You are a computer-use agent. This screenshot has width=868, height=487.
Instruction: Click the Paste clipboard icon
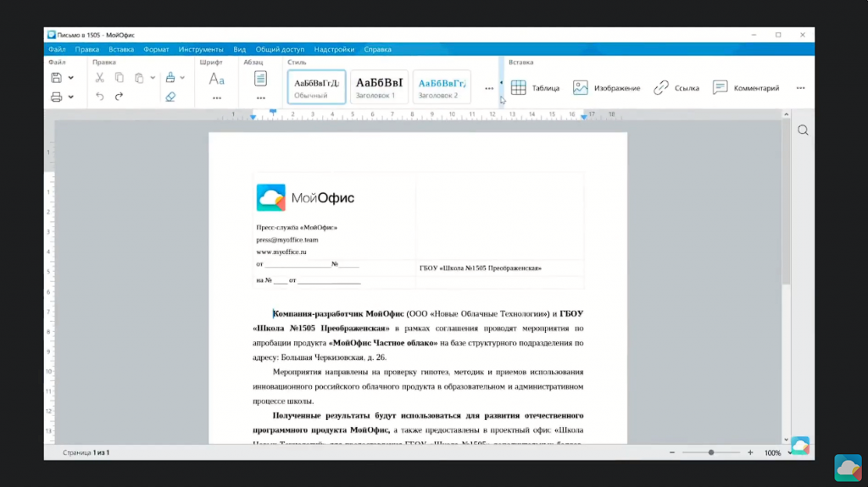pyautogui.click(x=139, y=78)
